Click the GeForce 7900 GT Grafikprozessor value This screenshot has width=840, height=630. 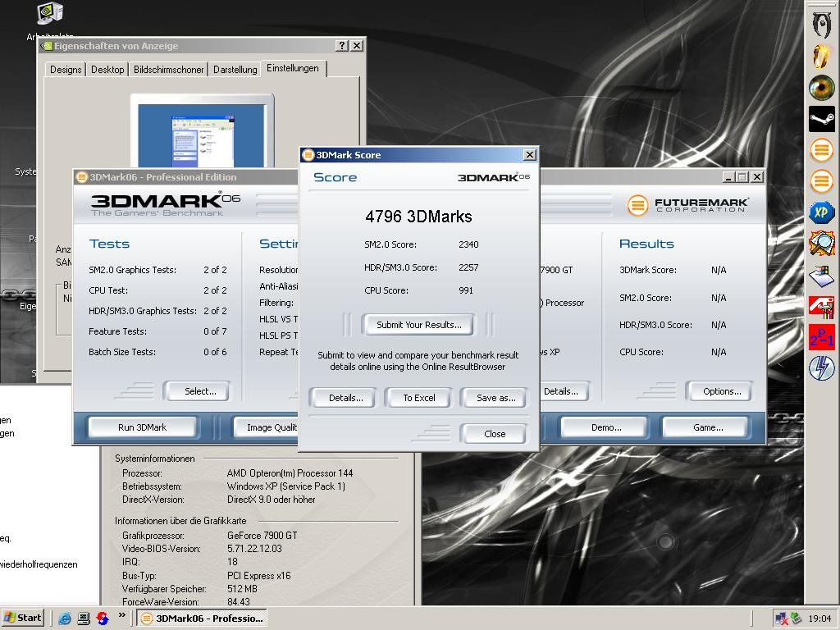262,536
